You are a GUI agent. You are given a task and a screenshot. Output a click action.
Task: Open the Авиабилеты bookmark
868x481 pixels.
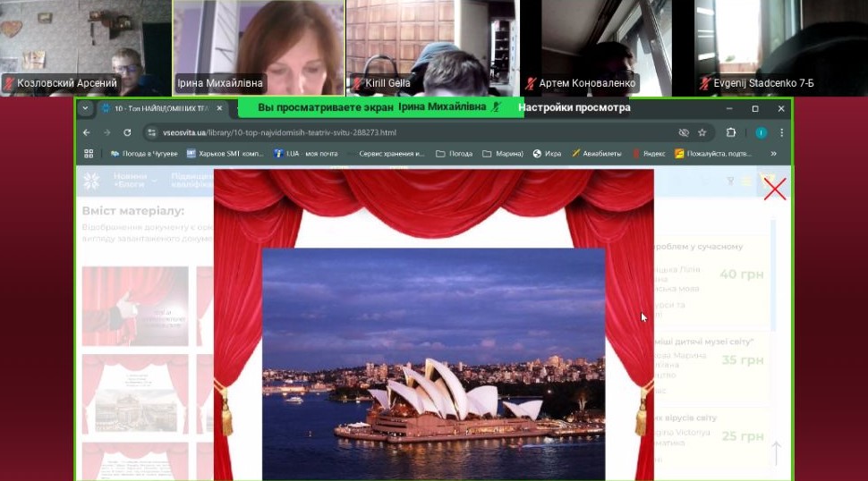(x=596, y=154)
